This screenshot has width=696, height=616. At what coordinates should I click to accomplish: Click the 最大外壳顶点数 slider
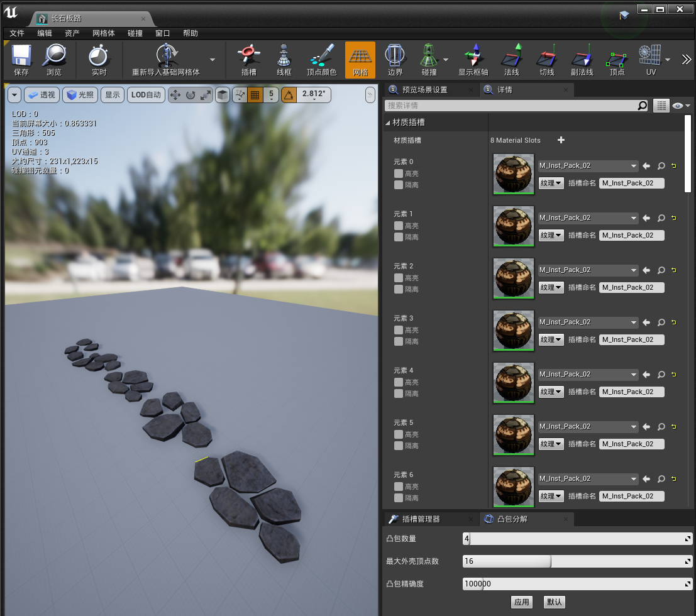coord(577,561)
